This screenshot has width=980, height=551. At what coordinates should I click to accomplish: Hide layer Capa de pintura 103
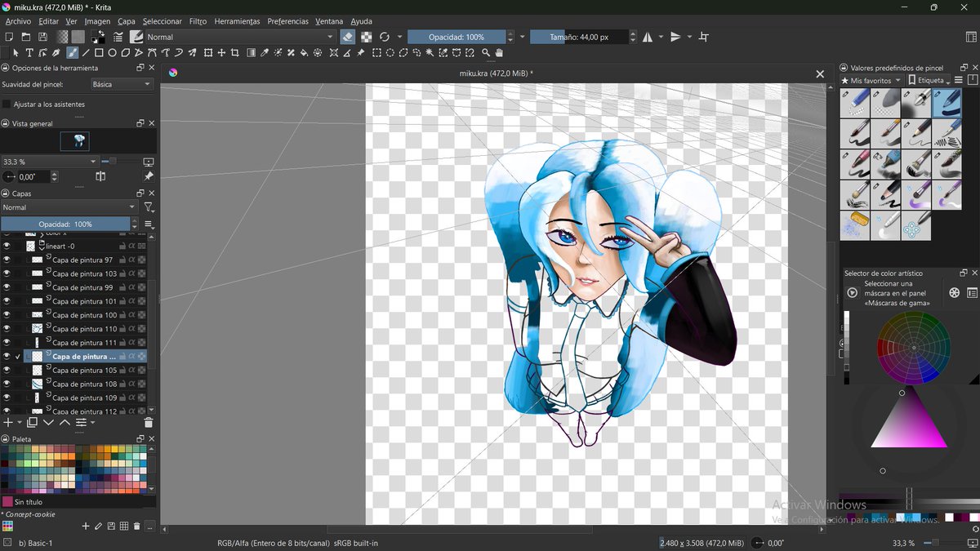7,273
